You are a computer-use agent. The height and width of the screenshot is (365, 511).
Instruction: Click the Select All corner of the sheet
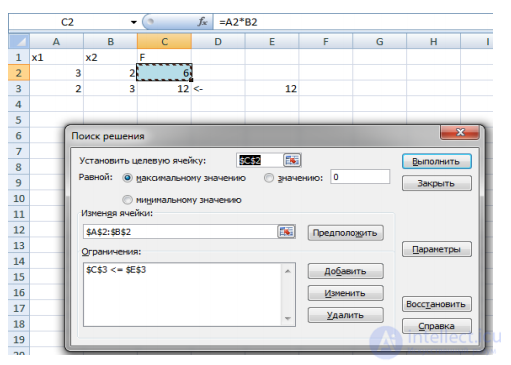19,41
